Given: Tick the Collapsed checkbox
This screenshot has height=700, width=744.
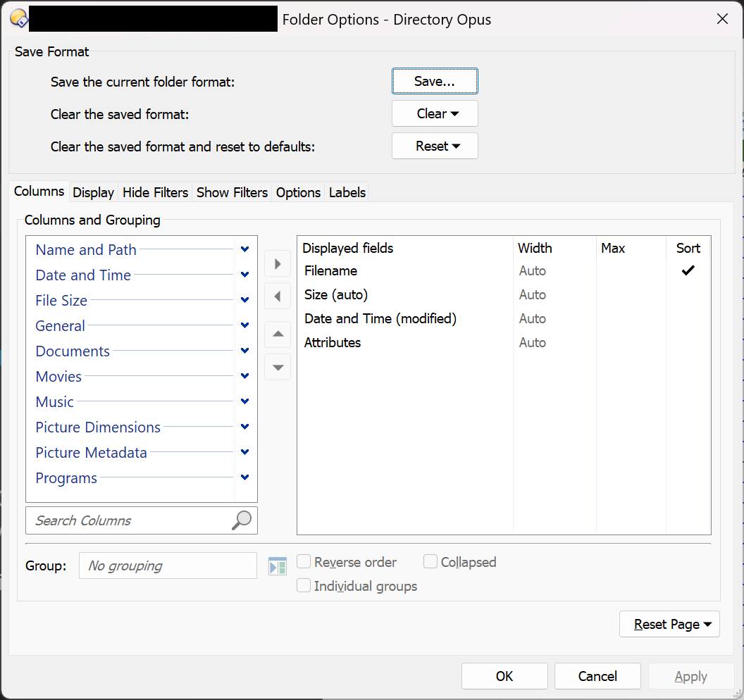Looking at the screenshot, I should coord(430,562).
